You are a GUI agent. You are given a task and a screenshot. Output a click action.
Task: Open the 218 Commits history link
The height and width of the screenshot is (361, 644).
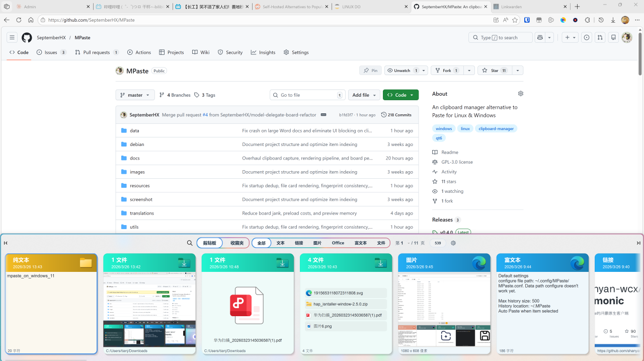click(396, 115)
